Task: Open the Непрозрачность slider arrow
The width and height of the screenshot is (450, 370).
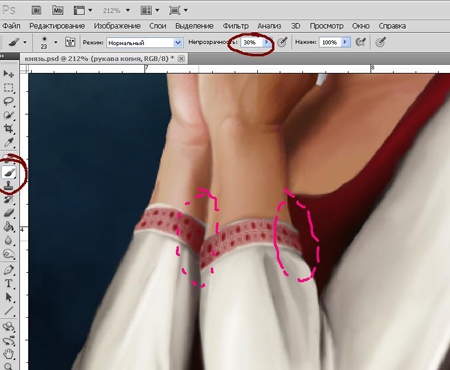Action: pos(266,42)
